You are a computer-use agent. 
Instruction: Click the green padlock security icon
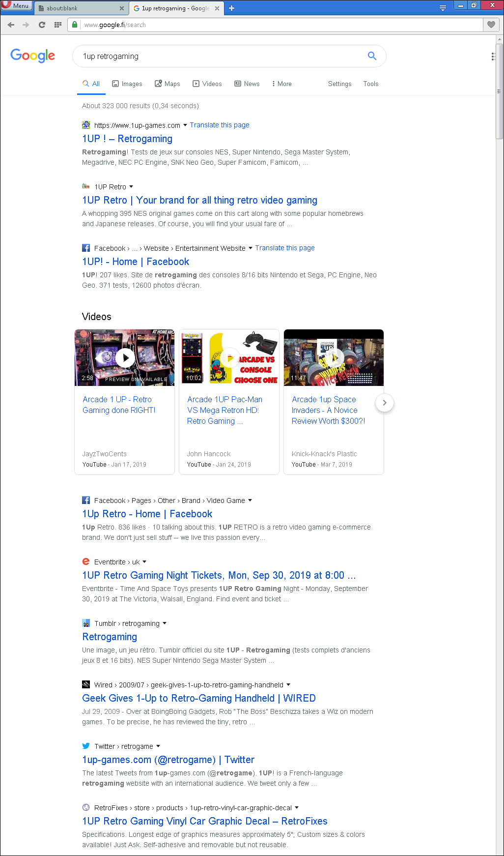coord(75,25)
